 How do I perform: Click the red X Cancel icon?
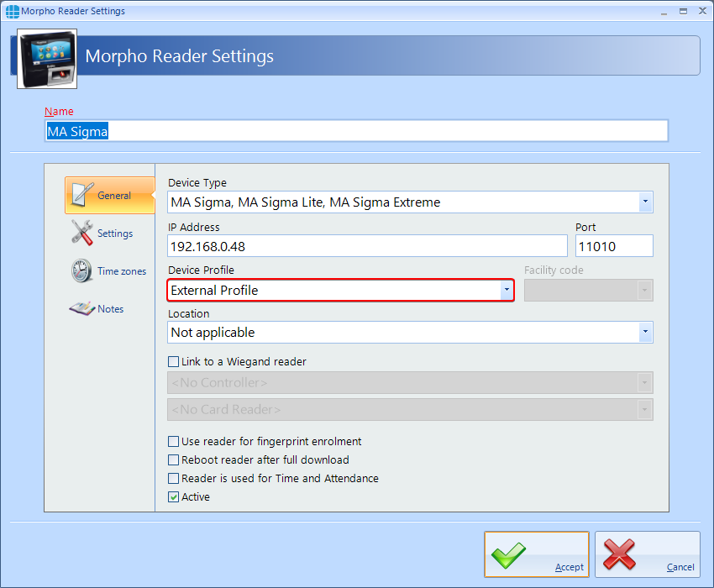619,554
